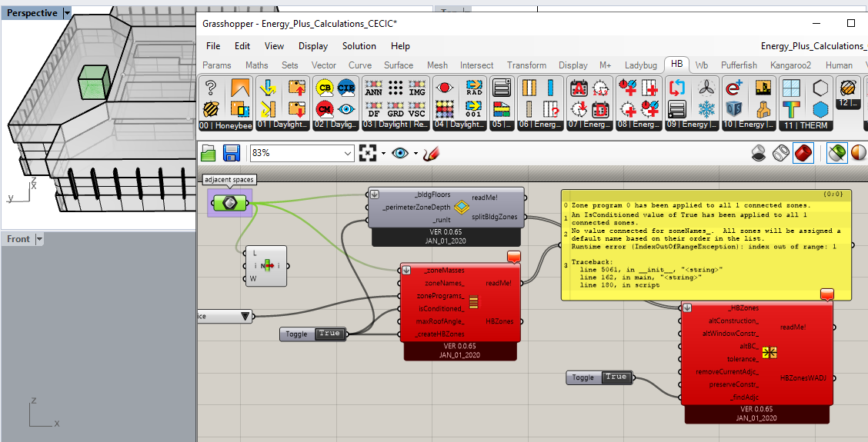Click the rainbow T THERM icon
This screenshot has height=442, width=868.
pos(792,109)
